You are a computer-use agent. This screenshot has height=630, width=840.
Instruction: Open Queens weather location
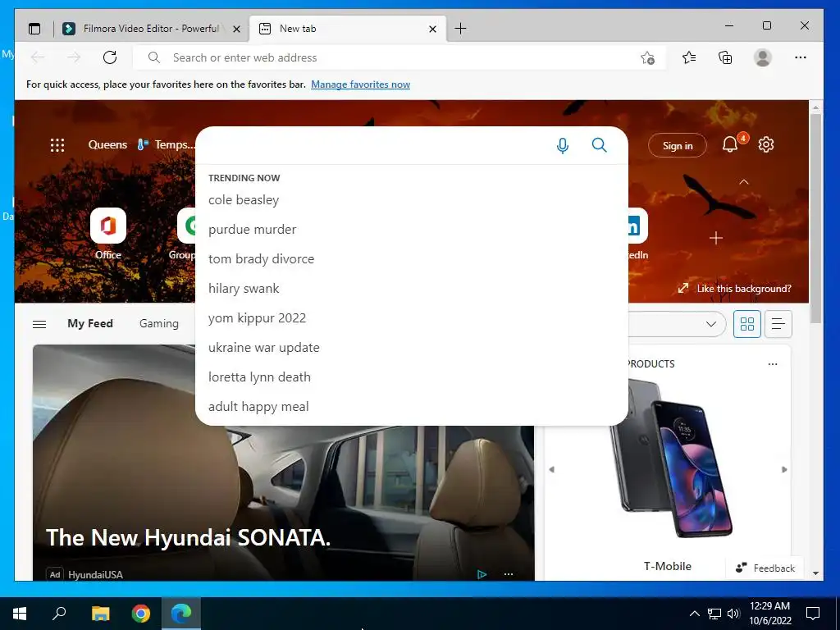pos(107,144)
